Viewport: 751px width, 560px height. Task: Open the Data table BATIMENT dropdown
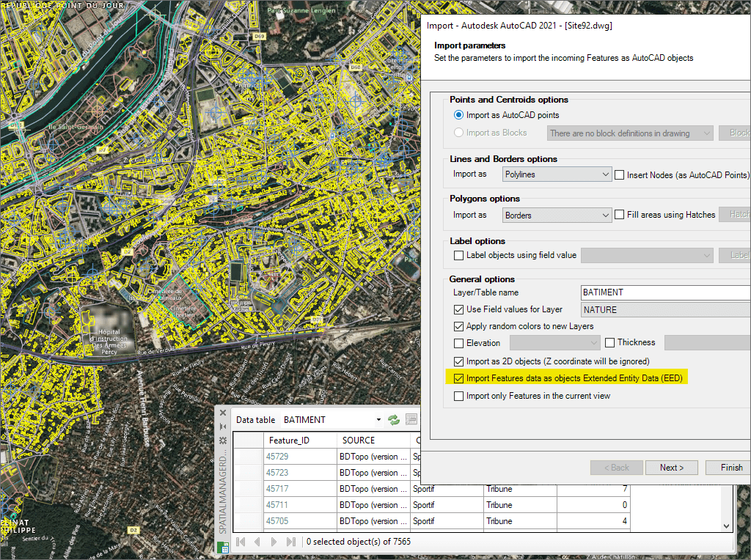pos(332,420)
